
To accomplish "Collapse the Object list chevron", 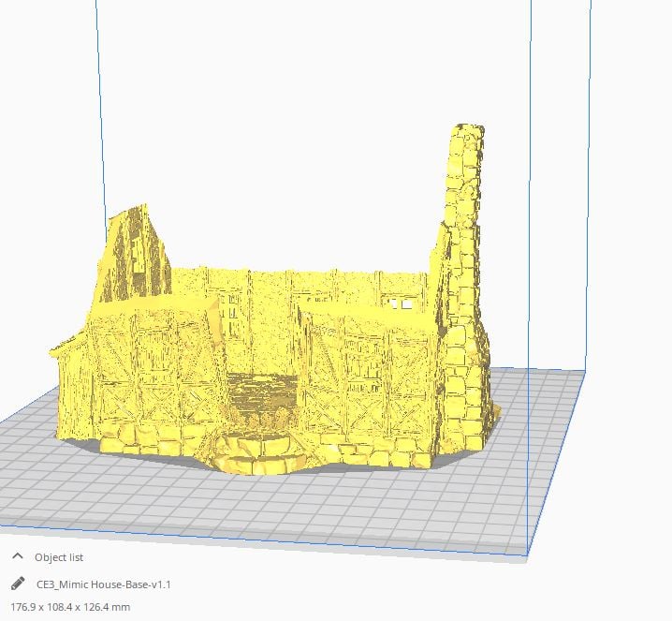I will point(18,556).
